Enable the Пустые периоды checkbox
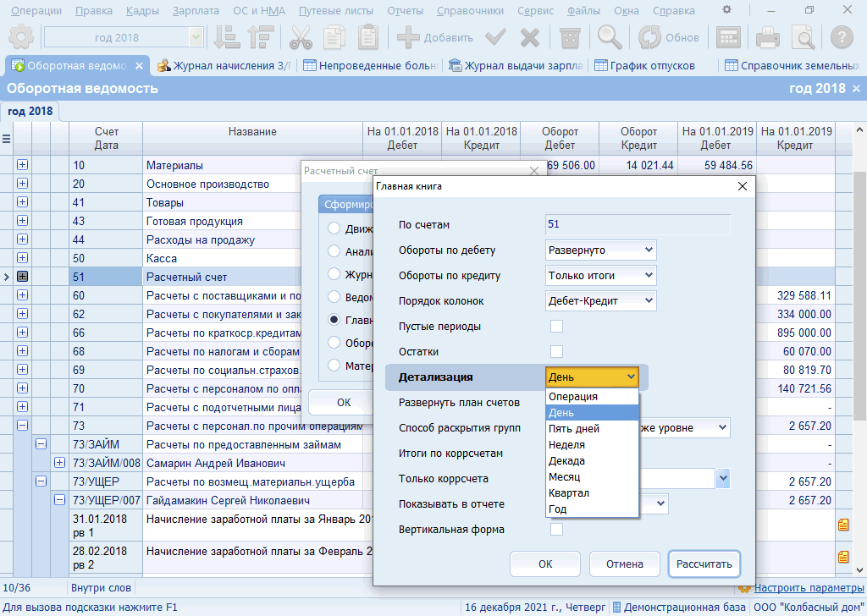The height and width of the screenshot is (616, 867). pyautogui.click(x=556, y=326)
